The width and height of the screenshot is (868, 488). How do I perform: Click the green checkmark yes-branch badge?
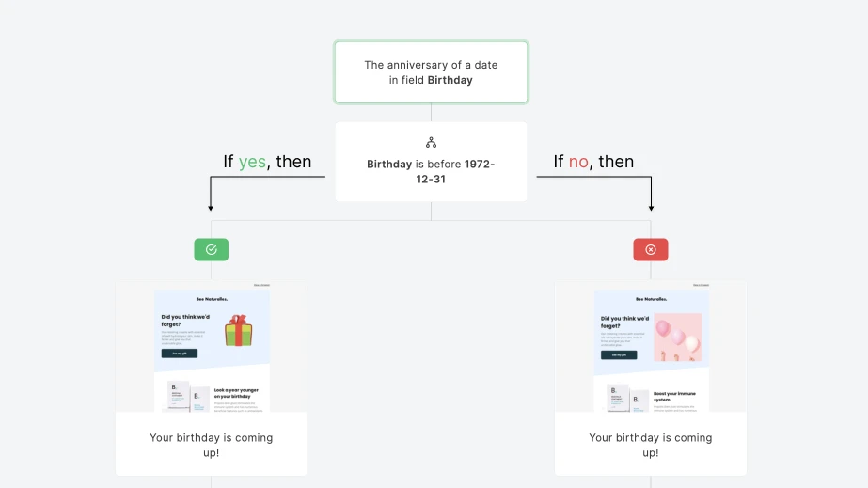(x=212, y=249)
